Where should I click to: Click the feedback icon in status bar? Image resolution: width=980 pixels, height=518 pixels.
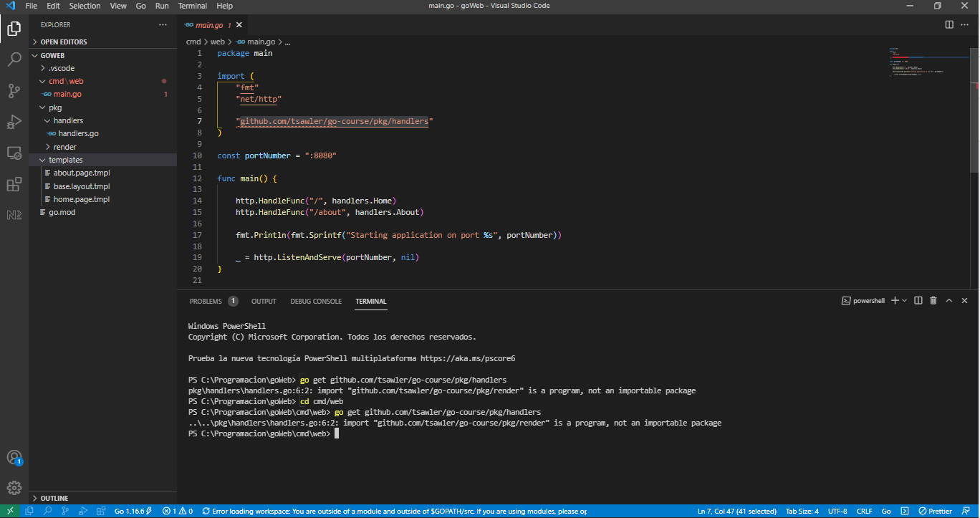tap(964, 512)
